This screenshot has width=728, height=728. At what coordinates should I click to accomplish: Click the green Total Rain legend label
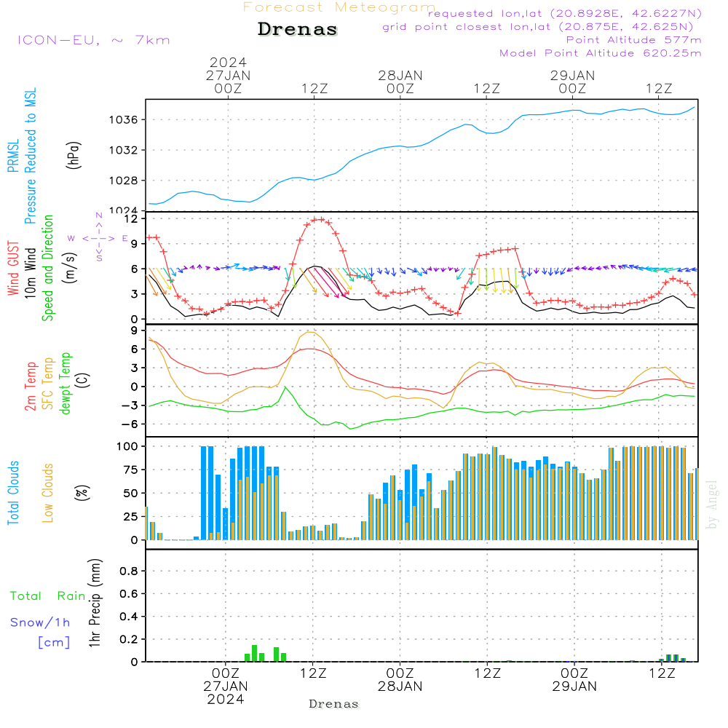point(48,596)
